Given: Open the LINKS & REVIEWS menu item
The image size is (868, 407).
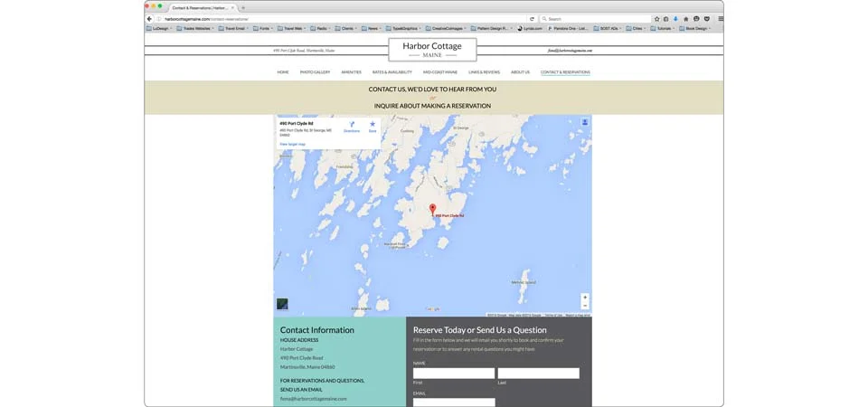Looking at the screenshot, I should (x=484, y=72).
